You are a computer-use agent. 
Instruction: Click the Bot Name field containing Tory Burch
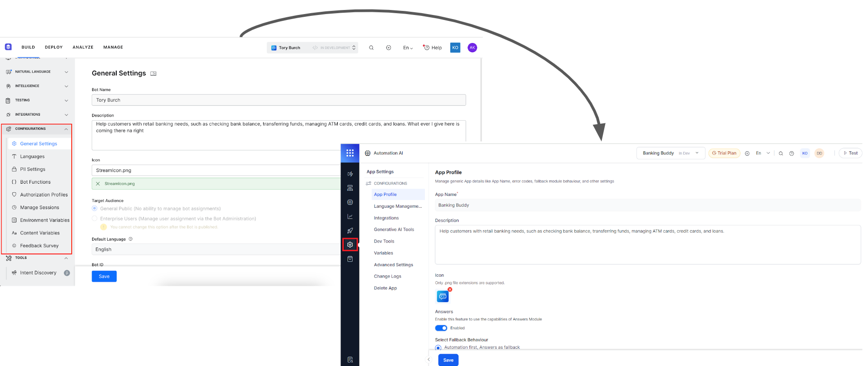[278, 100]
